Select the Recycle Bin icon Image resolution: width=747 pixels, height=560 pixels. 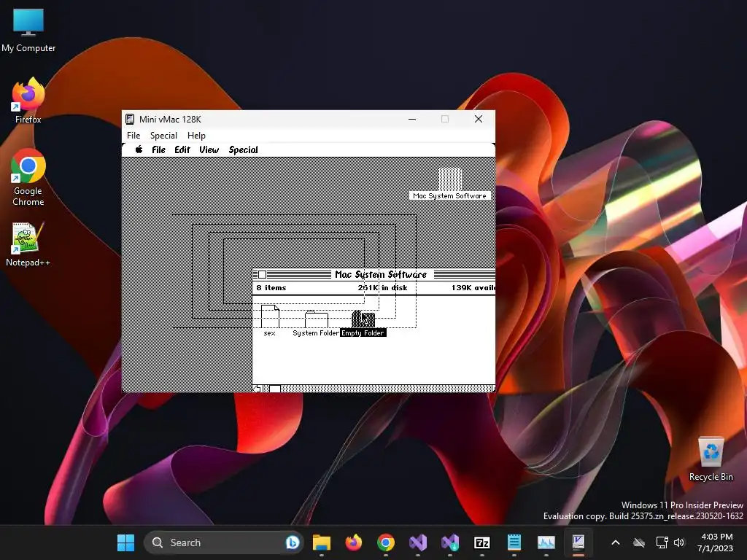(x=711, y=459)
